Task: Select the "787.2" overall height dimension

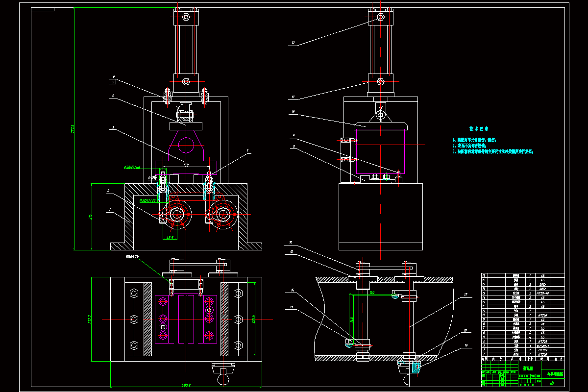Action: (x=73, y=129)
